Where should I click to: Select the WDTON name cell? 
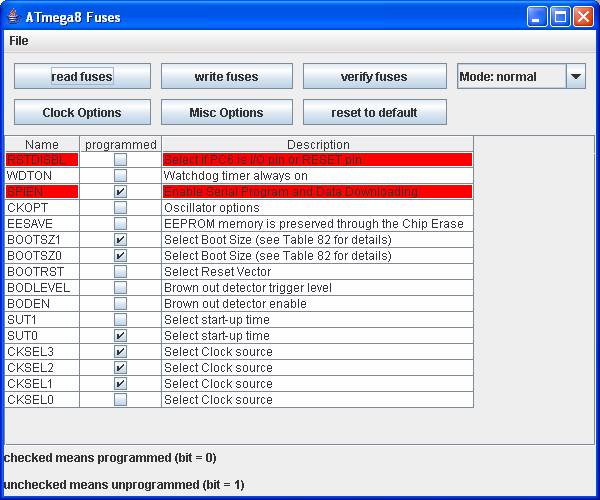point(42,176)
